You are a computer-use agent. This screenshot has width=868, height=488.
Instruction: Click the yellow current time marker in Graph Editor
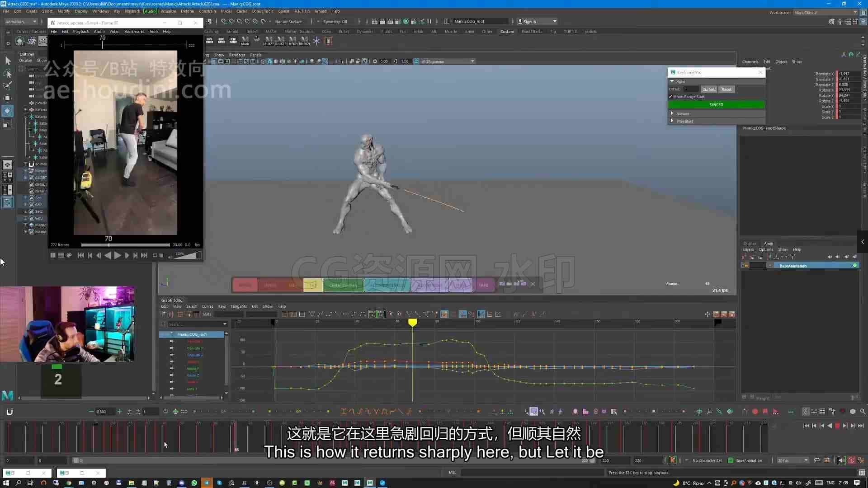tap(412, 323)
